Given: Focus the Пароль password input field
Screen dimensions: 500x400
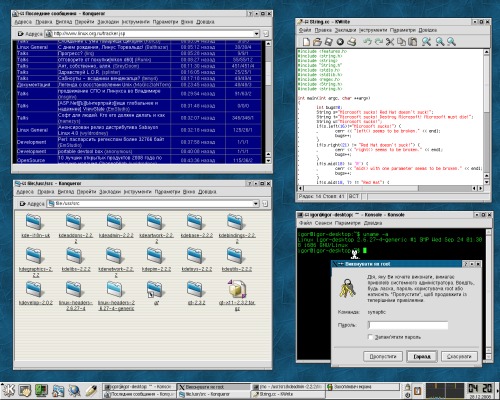Looking at the screenshot, I should pos(408,325).
